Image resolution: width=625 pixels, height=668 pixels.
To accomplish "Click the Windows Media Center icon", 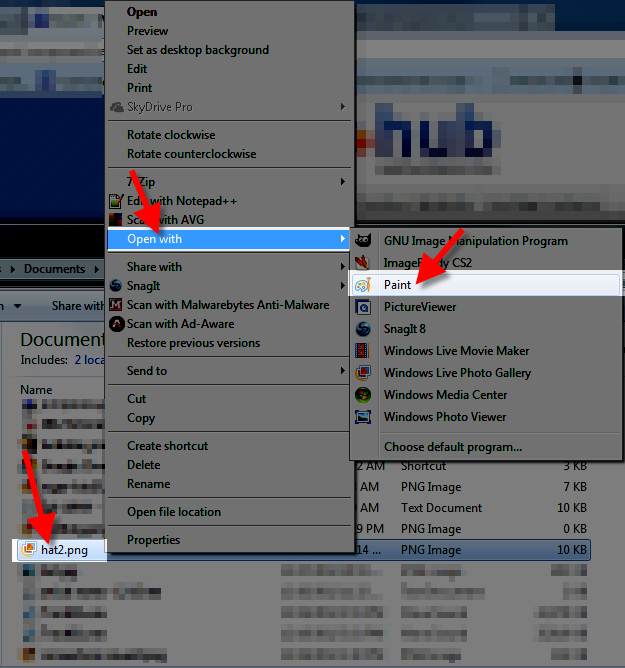I will pos(364,395).
